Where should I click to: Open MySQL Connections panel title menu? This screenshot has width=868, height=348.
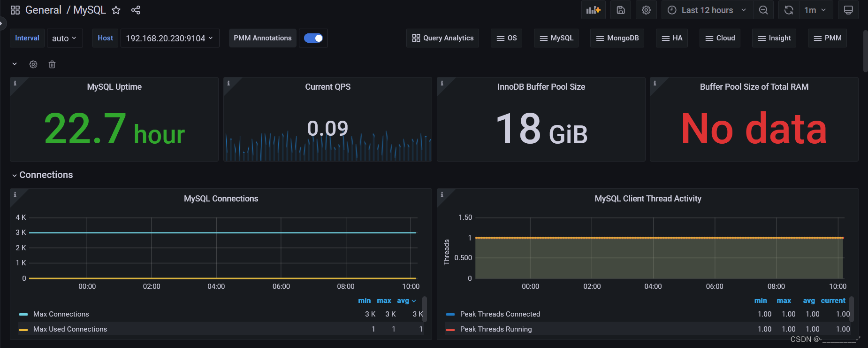pyautogui.click(x=221, y=199)
